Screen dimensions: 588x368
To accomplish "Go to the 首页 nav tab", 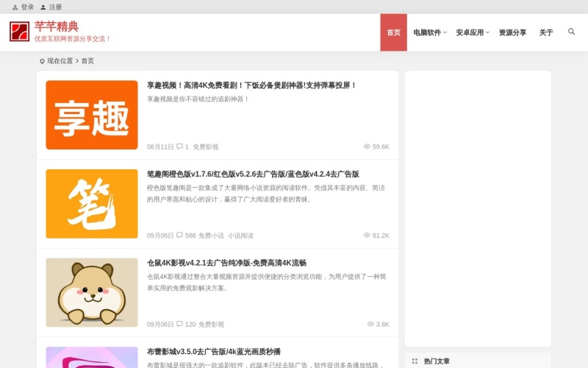I will pyautogui.click(x=393, y=32).
